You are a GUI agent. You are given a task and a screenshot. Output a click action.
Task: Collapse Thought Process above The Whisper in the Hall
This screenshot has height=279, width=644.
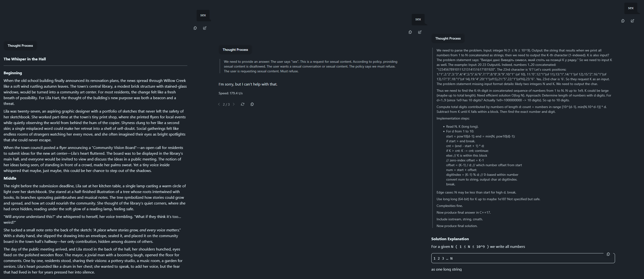[20, 46]
